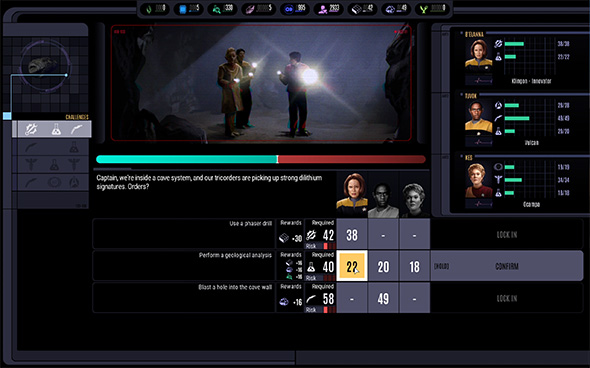Toggle B'Elanna's 38 engineering cell for phaser drill
Screen dimensions: 590x368
352,234
